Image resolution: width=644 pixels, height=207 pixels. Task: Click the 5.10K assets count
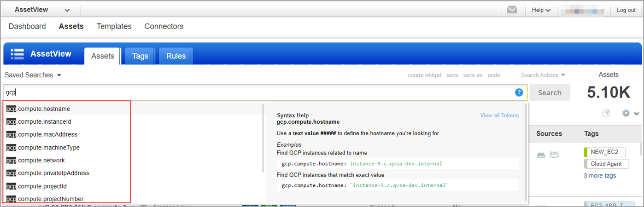[x=609, y=92]
